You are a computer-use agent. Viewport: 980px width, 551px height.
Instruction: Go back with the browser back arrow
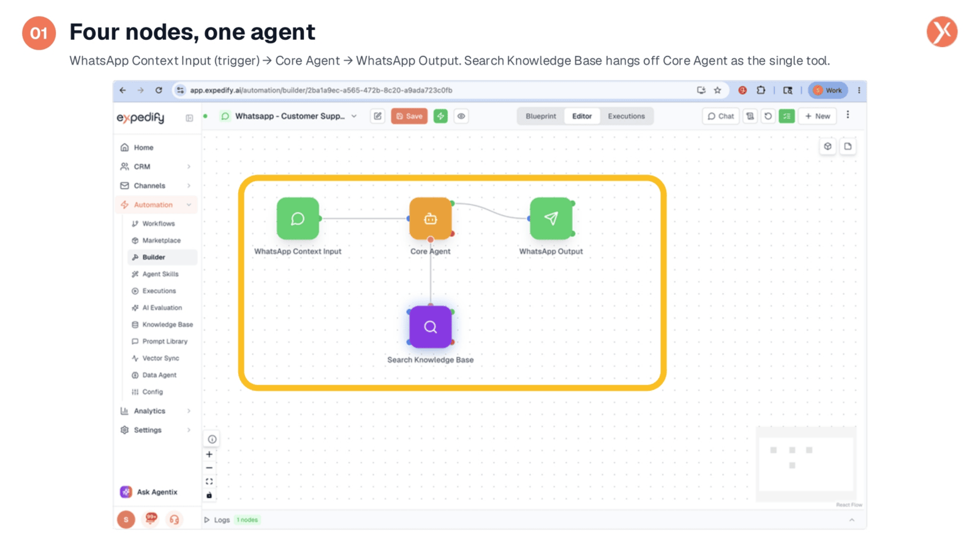pyautogui.click(x=123, y=90)
